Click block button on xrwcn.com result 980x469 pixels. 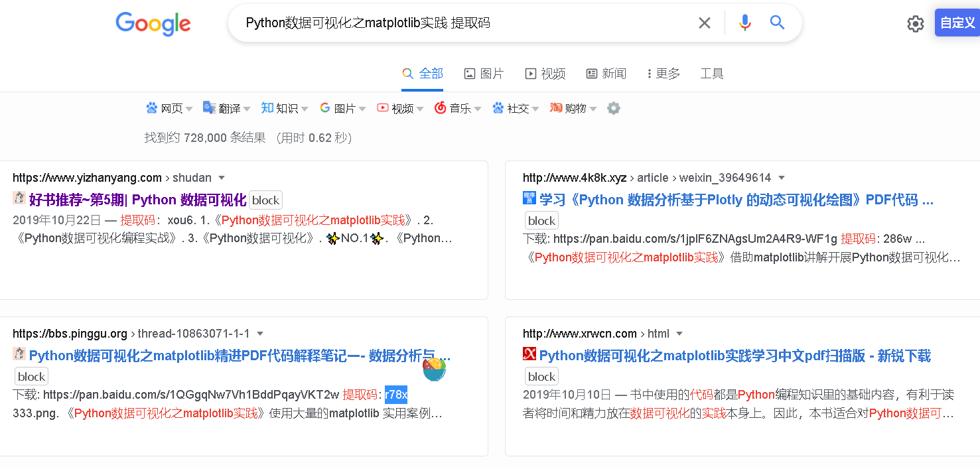(541, 377)
